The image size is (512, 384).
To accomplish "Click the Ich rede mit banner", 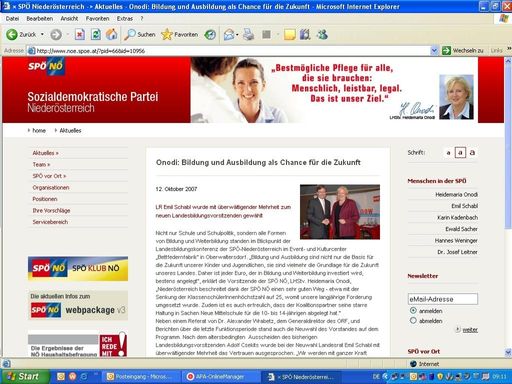I will (78, 344).
